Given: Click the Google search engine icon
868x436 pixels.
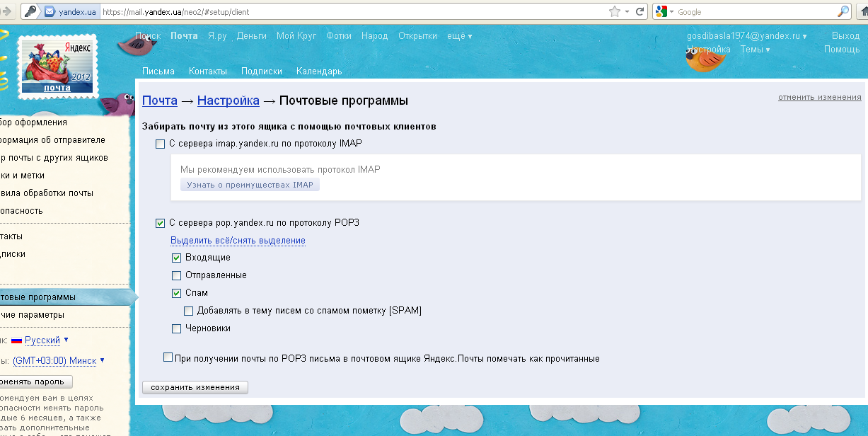Looking at the screenshot, I should click(x=661, y=11).
